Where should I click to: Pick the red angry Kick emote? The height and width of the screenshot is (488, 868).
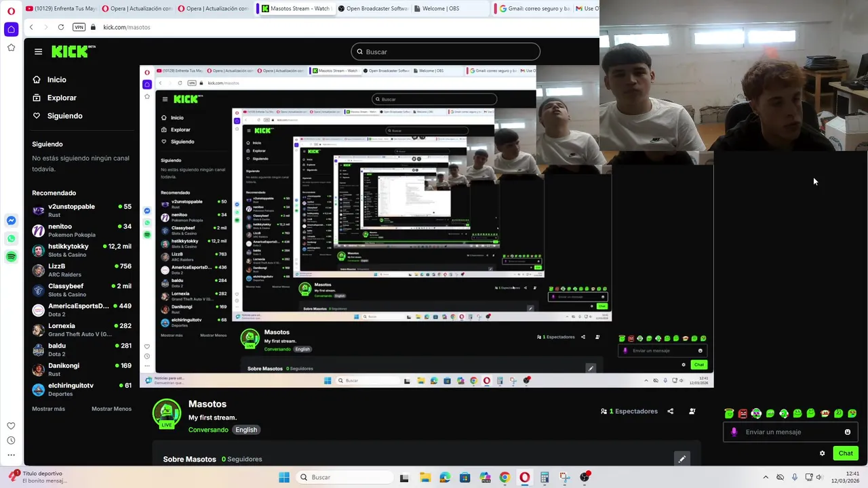(x=743, y=413)
